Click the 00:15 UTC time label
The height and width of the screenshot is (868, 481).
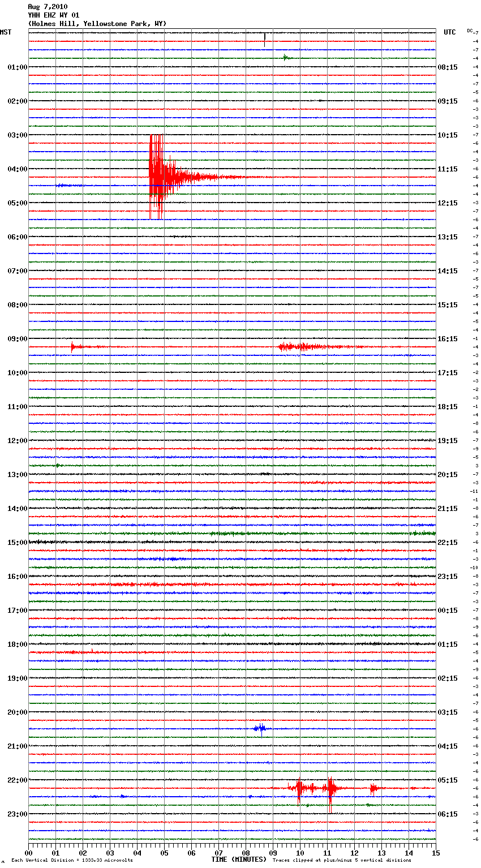click(448, 611)
